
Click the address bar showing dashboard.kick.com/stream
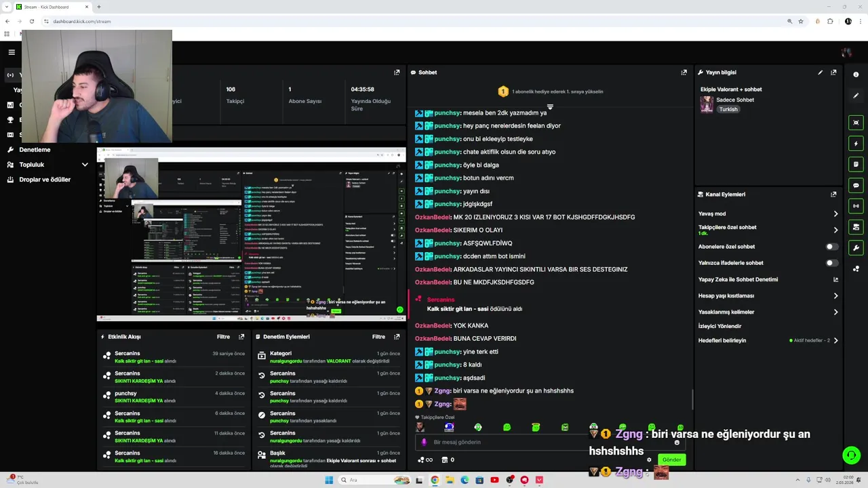(x=81, y=21)
